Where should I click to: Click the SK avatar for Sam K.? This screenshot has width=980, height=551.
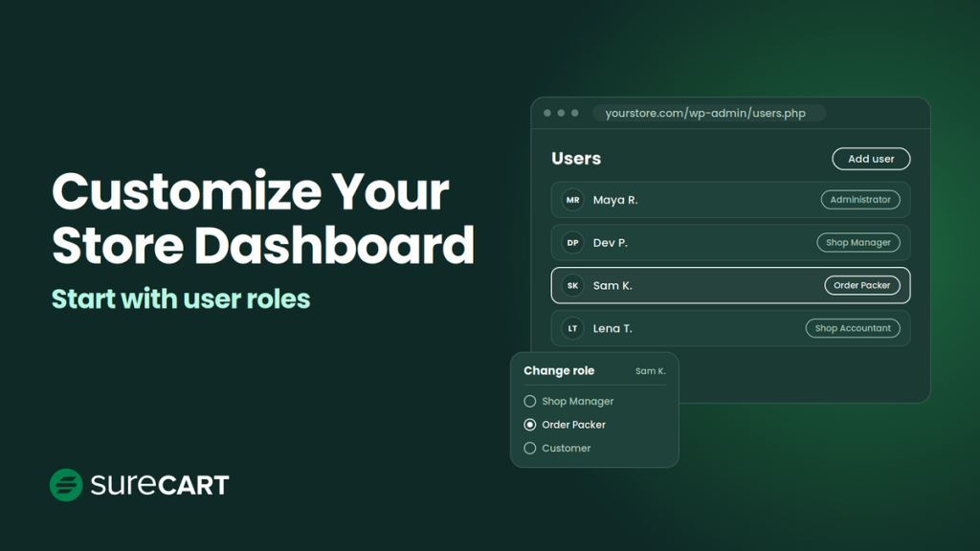tap(572, 285)
